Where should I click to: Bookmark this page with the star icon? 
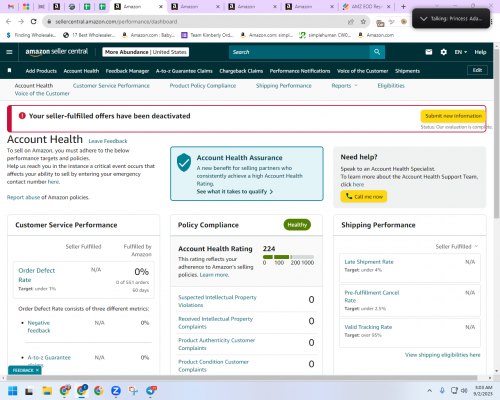pyautogui.click(x=363, y=22)
